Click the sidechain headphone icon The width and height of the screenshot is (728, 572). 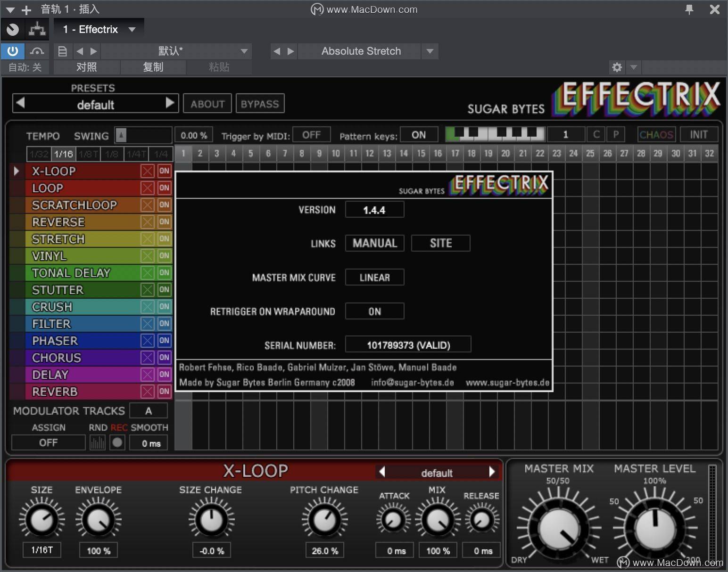[37, 51]
